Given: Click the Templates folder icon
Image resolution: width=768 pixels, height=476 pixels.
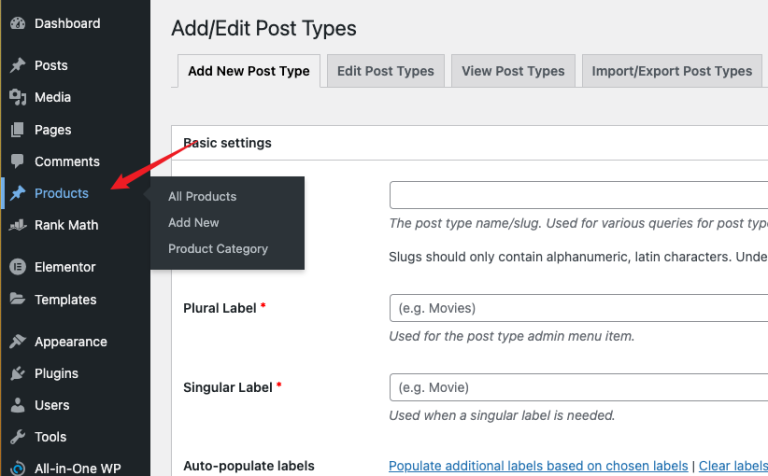Looking at the screenshot, I should click(x=17, y=300).
